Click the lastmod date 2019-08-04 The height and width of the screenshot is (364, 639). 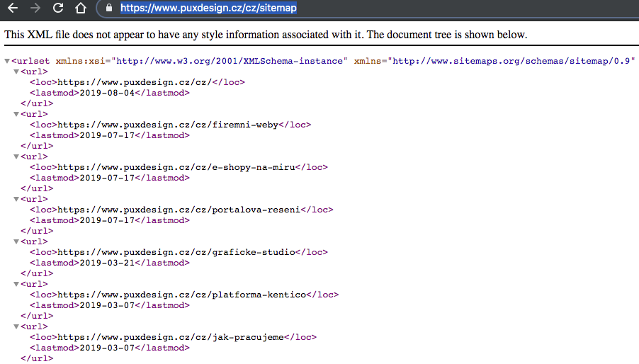[106, 93]
